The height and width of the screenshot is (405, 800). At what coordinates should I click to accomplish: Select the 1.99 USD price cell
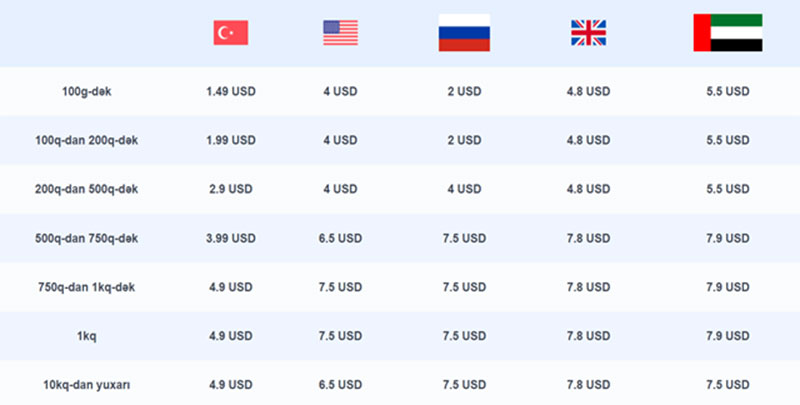pos(231,140)
